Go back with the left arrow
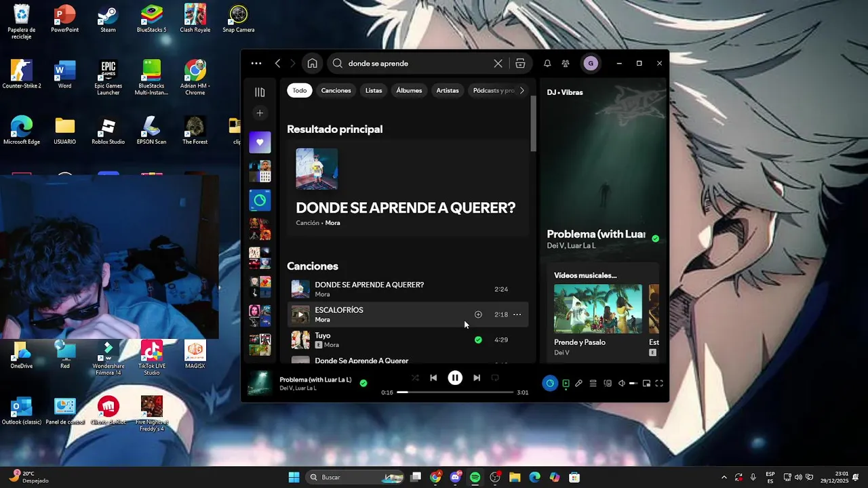The width and height of the screenshot is (868, 488). tap(278, 63)
